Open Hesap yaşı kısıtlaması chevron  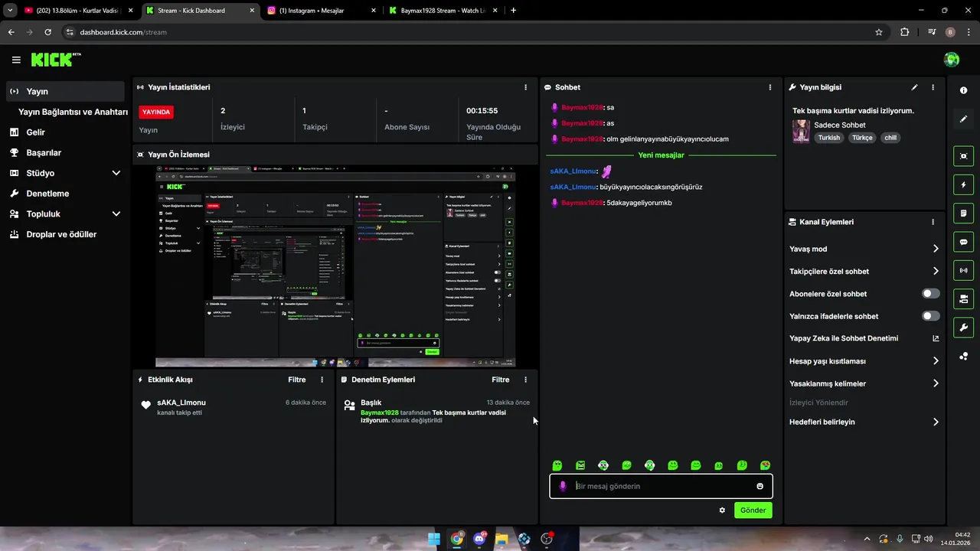tap(936, 361)
